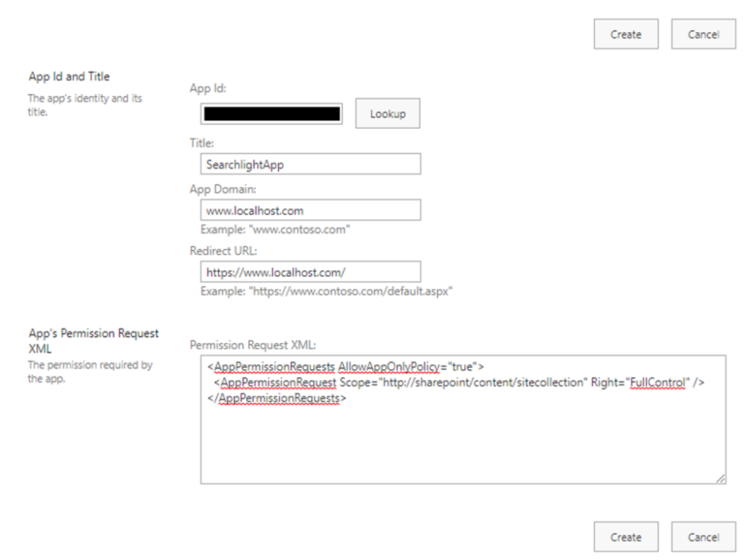Click the www.contoso.com example hint text
This screenshot has width=746, height=560.
(x=275, y=229)
